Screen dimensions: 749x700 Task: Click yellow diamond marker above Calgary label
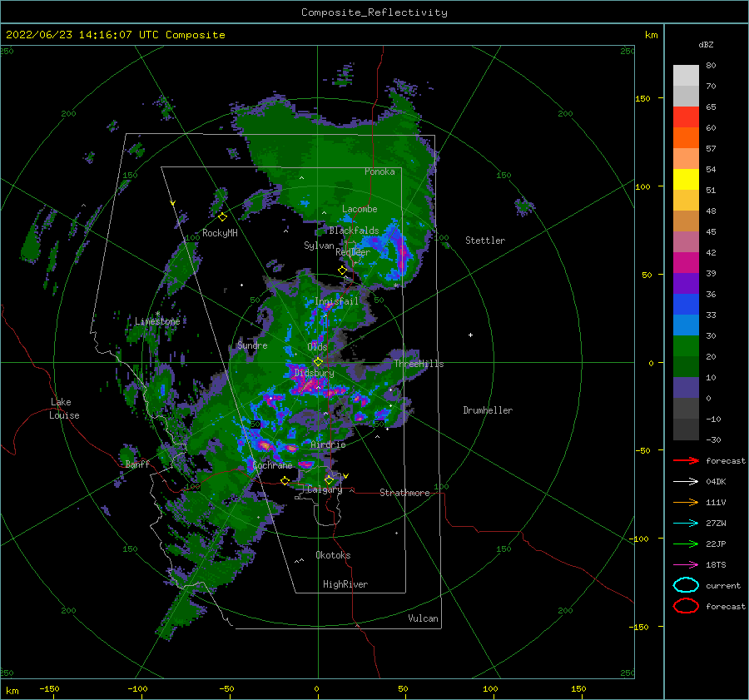(329, 479)
